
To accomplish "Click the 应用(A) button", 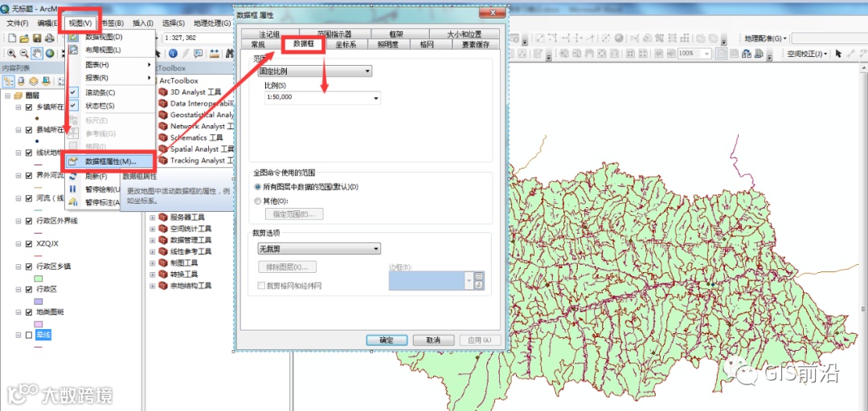I will (x=481, y=340).
